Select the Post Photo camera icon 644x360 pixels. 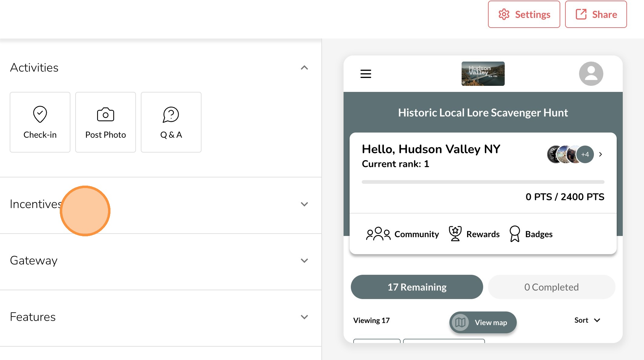(x=105, y=115)
